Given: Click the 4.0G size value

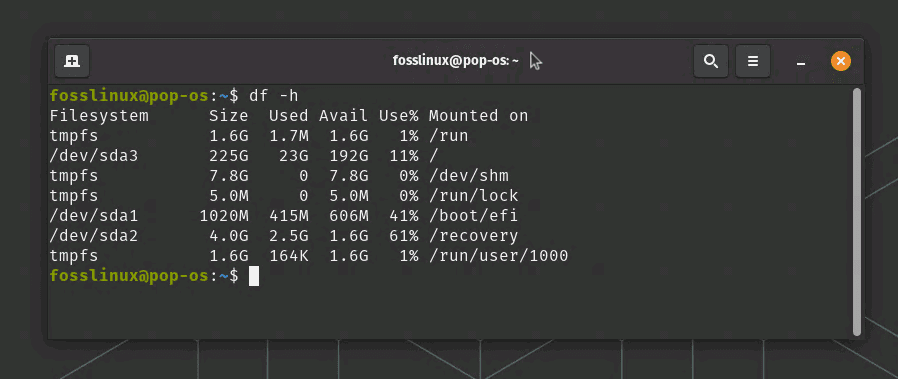Looking at the screenshot, I should pos(229,236).
